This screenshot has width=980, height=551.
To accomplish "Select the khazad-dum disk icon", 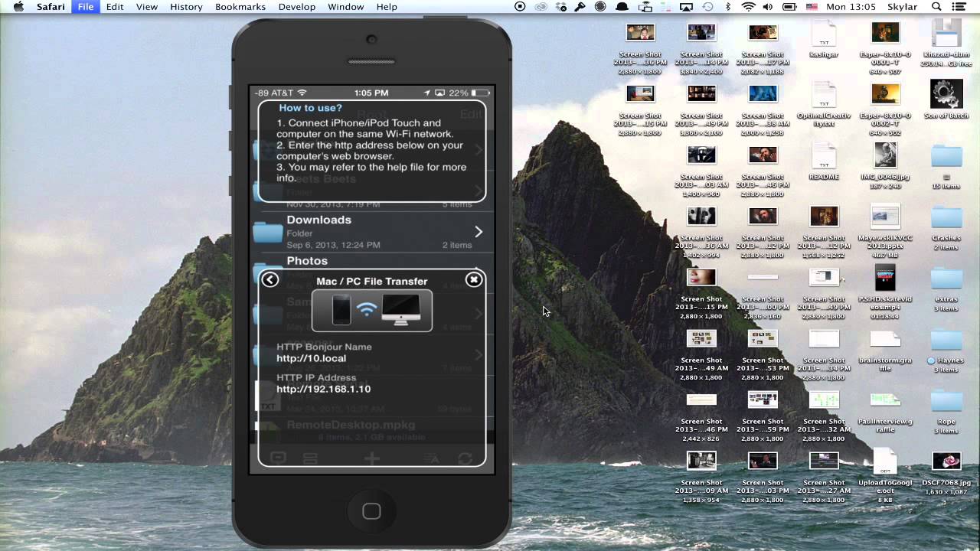I will 946,33.
